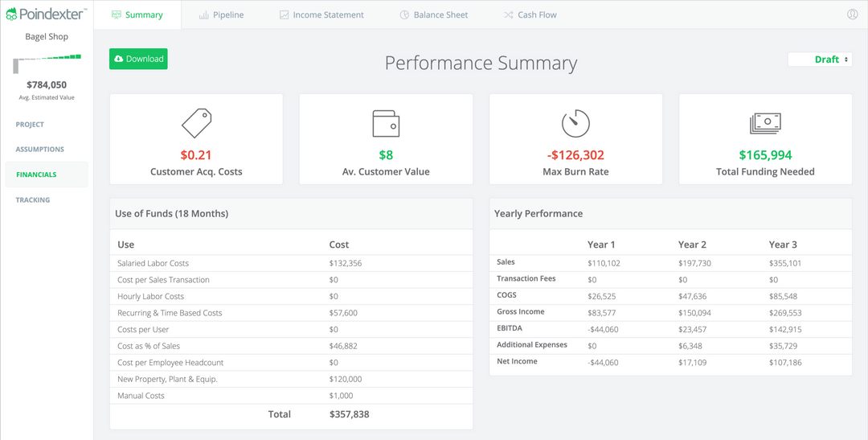Select Financials in the sidebar
Viewport: 868px width, 440px height.
(36, 175)
